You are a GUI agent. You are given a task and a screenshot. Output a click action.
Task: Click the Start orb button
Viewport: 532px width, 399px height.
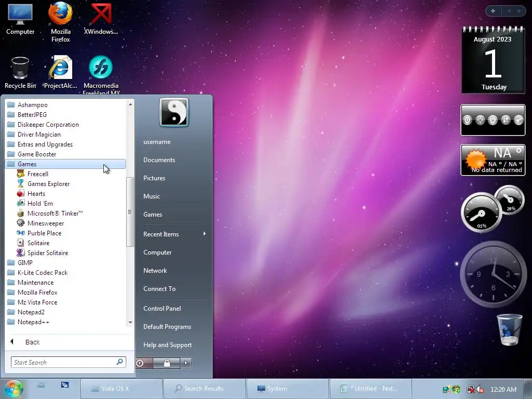pyautogui.click(x=14, y=389)
